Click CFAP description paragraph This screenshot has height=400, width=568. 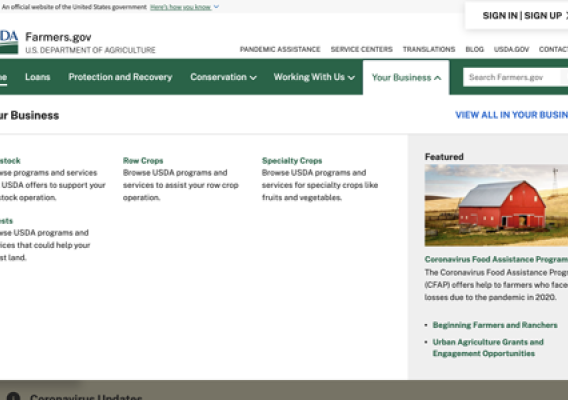point(496,285)
